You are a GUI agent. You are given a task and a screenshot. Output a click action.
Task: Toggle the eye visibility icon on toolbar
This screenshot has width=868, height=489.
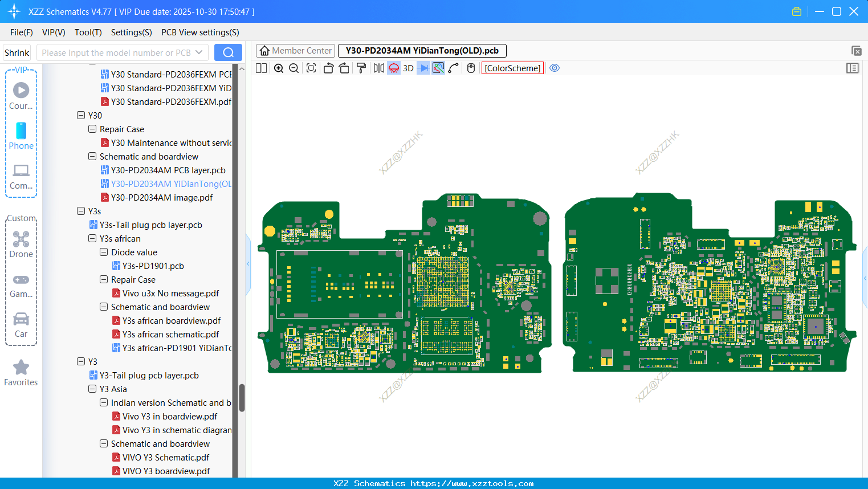pyautogui.click(x=554, y=68)
